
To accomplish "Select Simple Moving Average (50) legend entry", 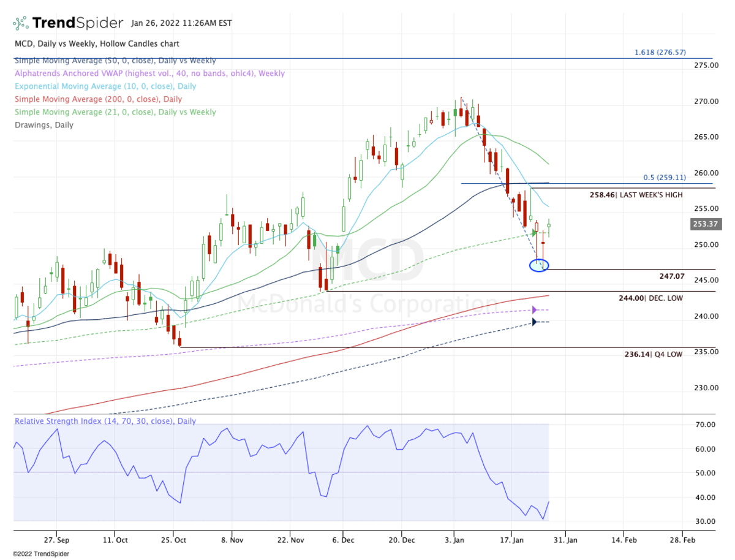I will coord(115,61).
